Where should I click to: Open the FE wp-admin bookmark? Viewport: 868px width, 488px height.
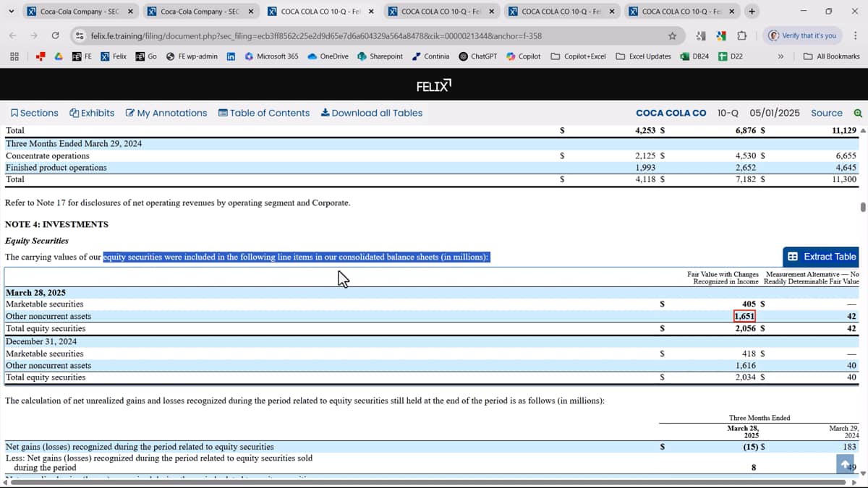[192, 56]
